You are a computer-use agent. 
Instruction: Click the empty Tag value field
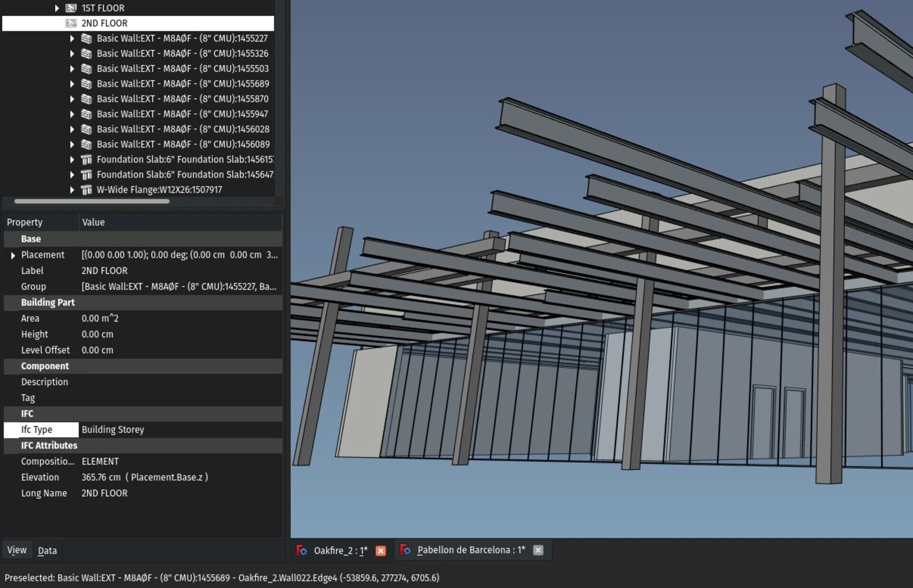click(x=181, y=398)
